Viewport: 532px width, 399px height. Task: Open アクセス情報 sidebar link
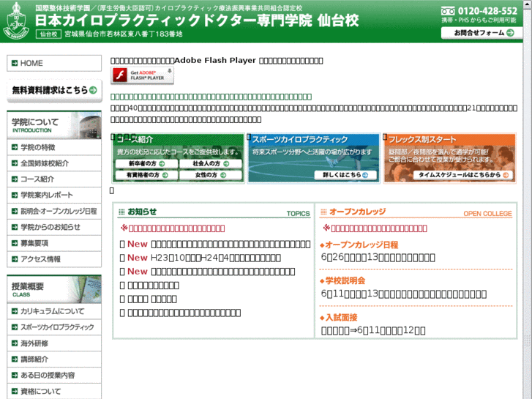tap(54, 259)
